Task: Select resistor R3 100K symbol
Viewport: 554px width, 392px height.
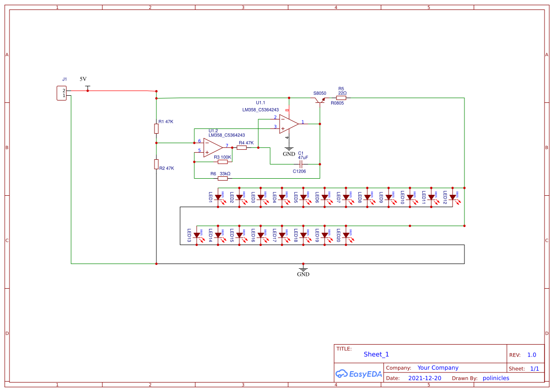Action: (x=224, y=161)
